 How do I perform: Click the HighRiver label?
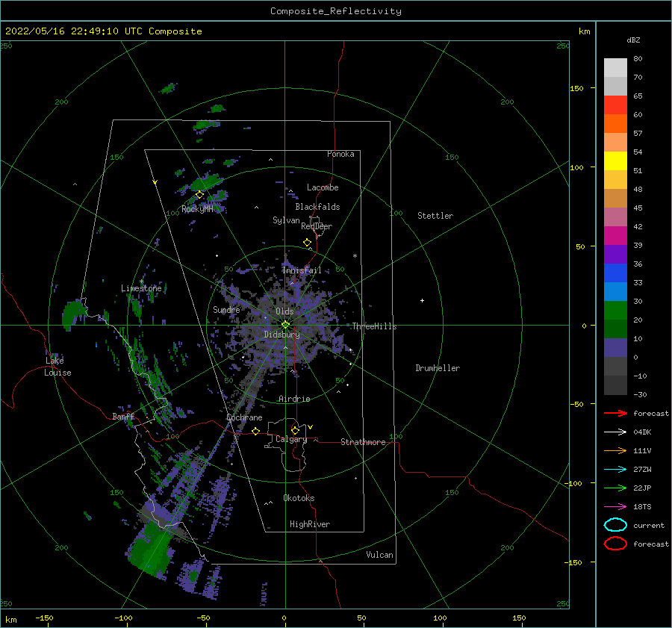click(310, 524)
